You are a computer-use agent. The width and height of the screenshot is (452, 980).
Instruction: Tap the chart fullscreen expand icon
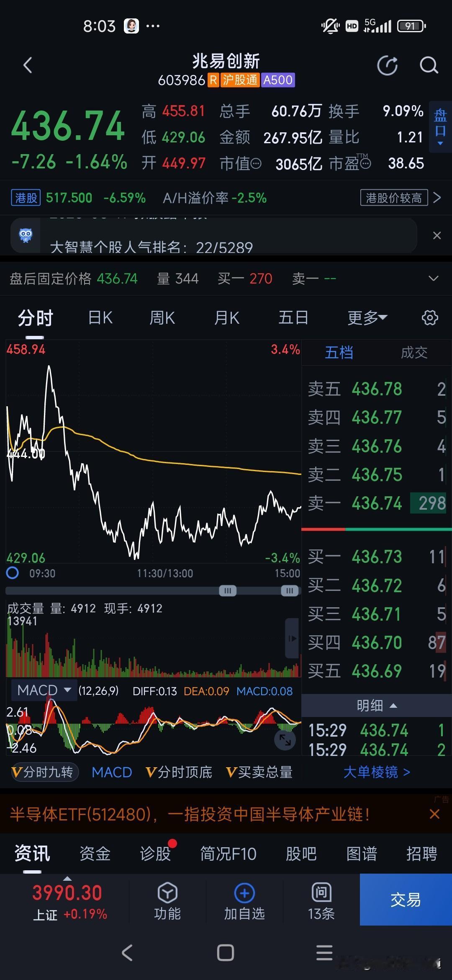(285, 740)
